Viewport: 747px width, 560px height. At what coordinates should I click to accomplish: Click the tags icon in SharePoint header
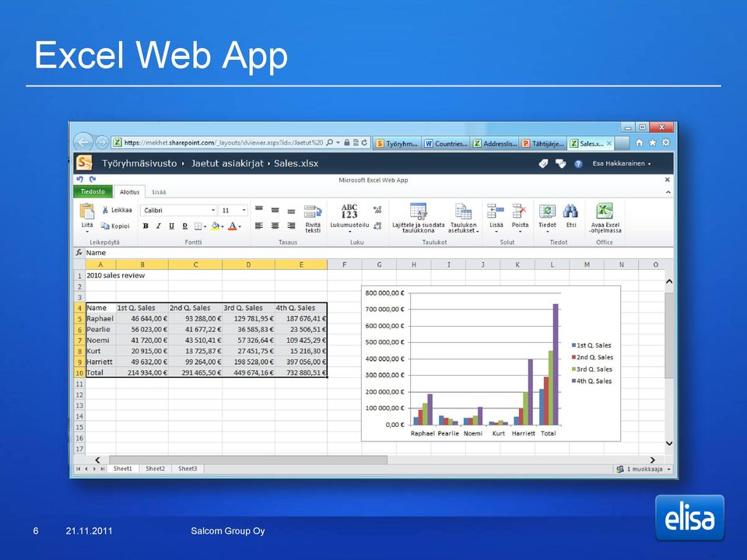(x=544, y=164)
